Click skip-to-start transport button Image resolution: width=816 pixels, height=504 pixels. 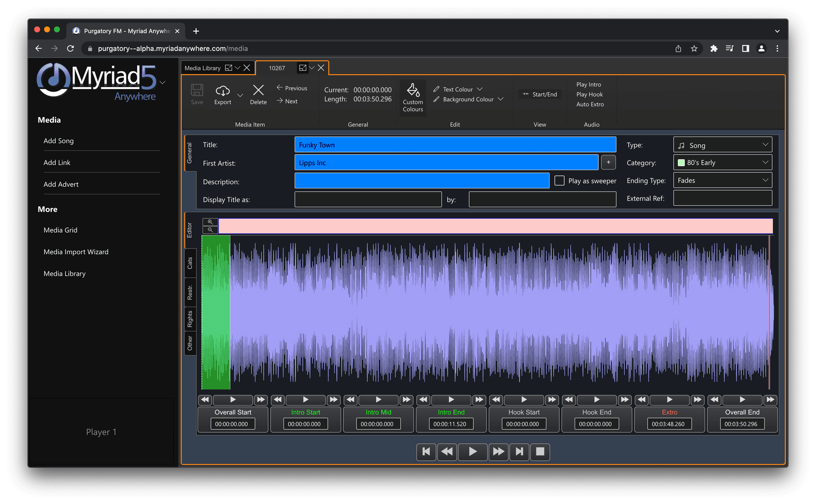pyautogui.click(x=426, y=452)
